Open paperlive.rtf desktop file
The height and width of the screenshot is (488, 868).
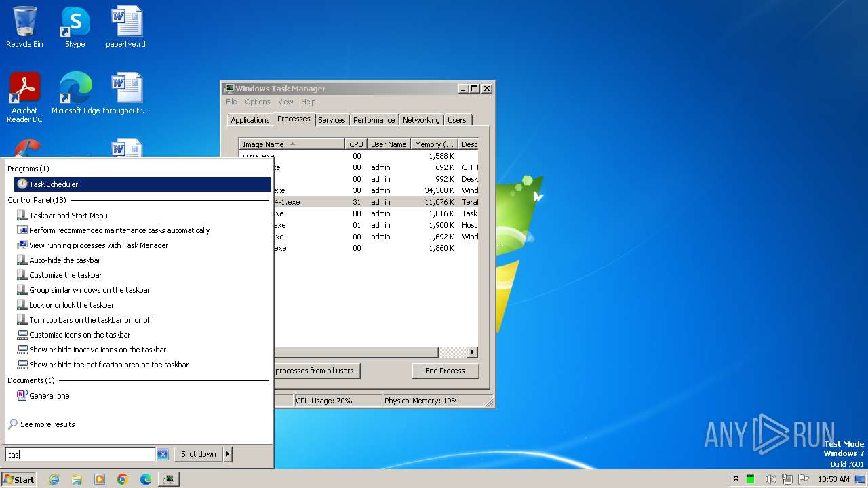[x=126, y=27]
